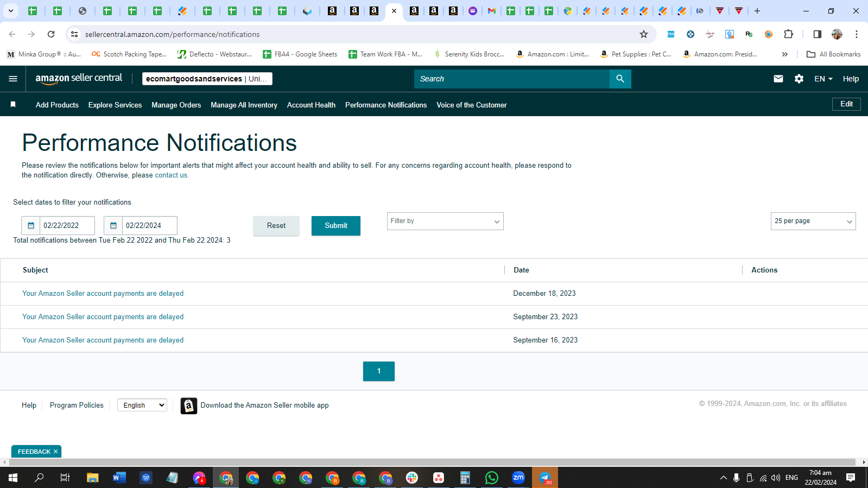Screen dimensions: 868x488
Task: Expand the Filter by dropdown
Action: 445,221
